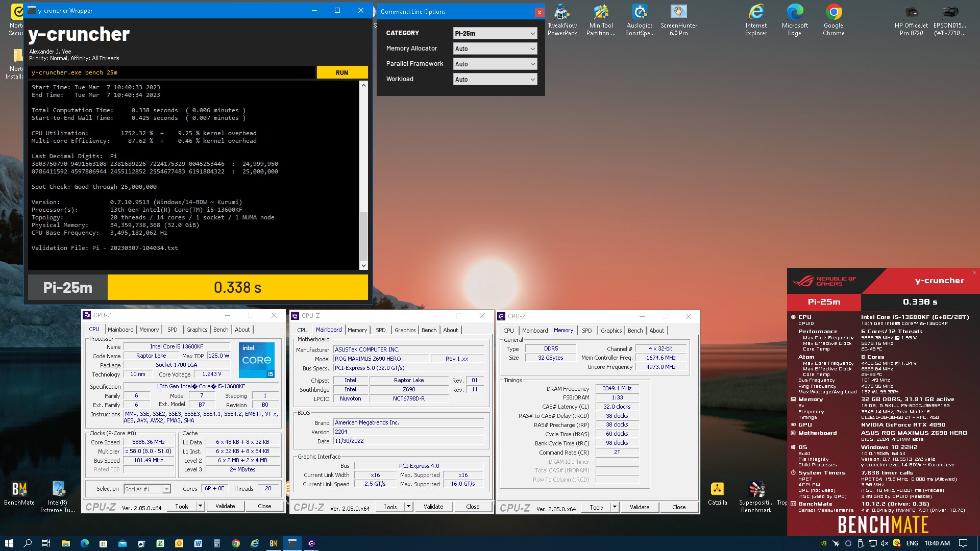Click the BenchMate taskbar icon
This screenshot has width=980, height=551.
pyautogui.click(x=273, y=543)
